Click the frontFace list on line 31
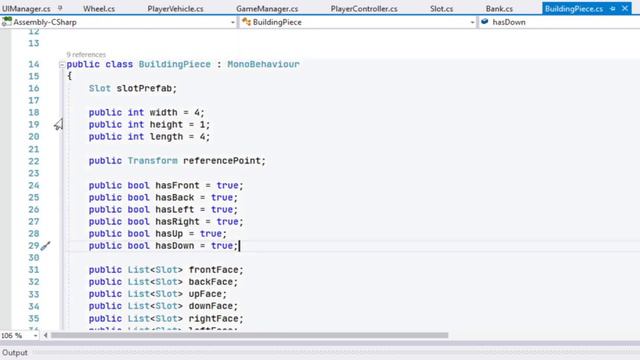Image resolution: width=640 pixels, height=360 pixels. [x=213, y=270]
